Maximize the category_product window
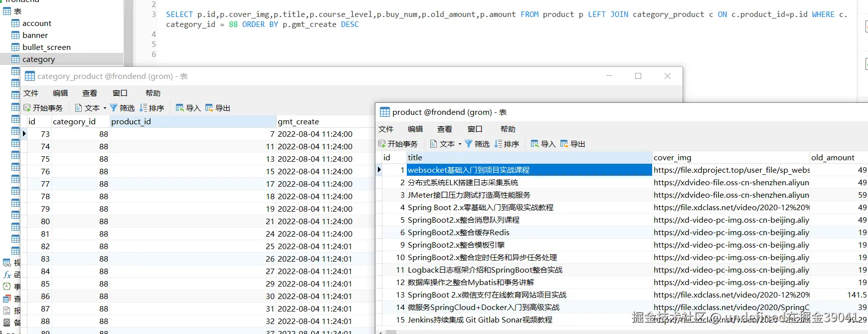868x334 pixels. (638, 76)
